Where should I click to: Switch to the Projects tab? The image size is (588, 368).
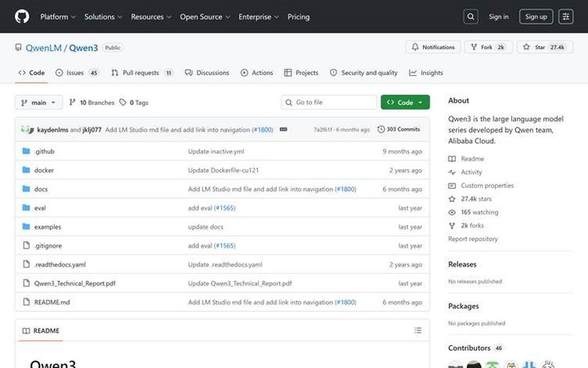pyautogui.click(x=301, y=73)
